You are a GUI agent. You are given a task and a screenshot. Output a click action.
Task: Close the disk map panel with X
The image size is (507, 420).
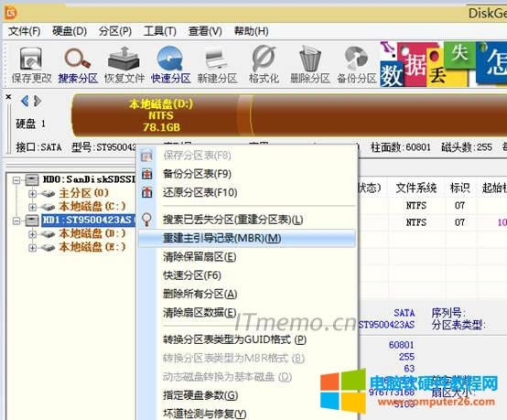(9, 97)
